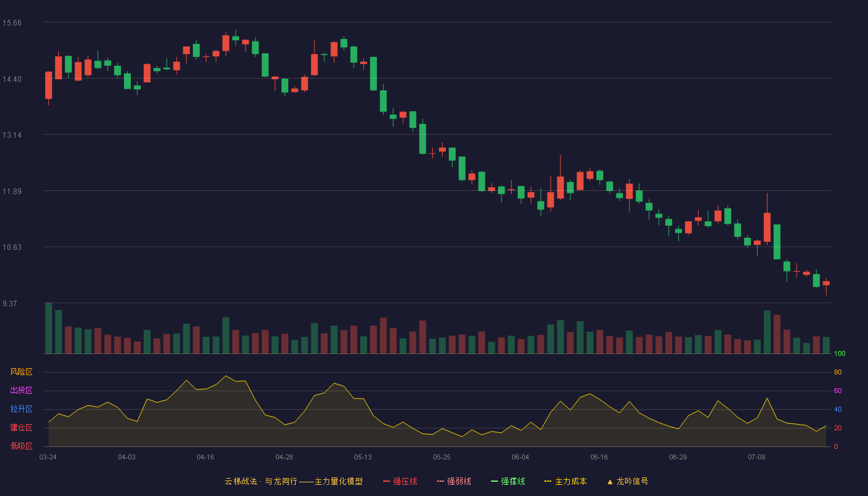This screenshot has height=496, width=868.
Task: Click the 14.40 price axis label
Action: (x=12, y=79)
